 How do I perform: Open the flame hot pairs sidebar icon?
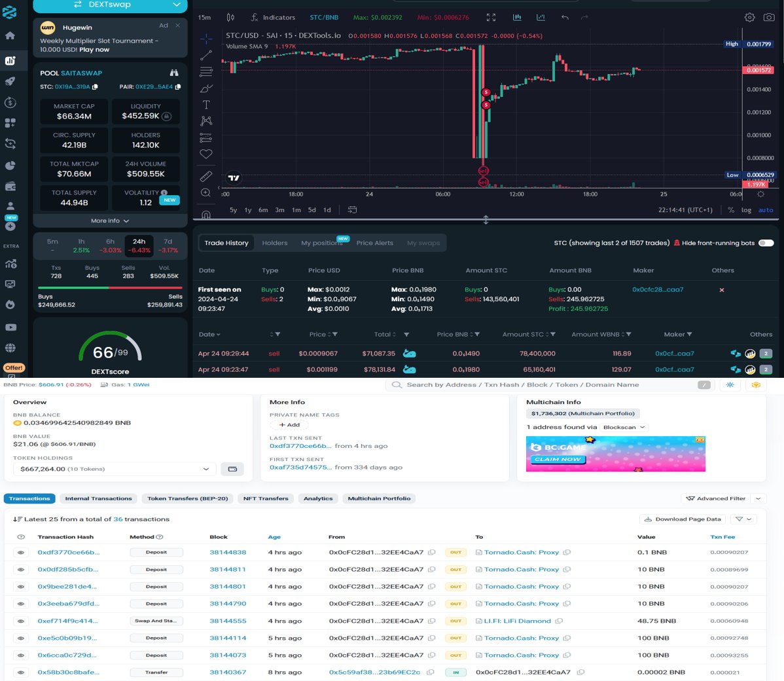[x=10, y=304]
